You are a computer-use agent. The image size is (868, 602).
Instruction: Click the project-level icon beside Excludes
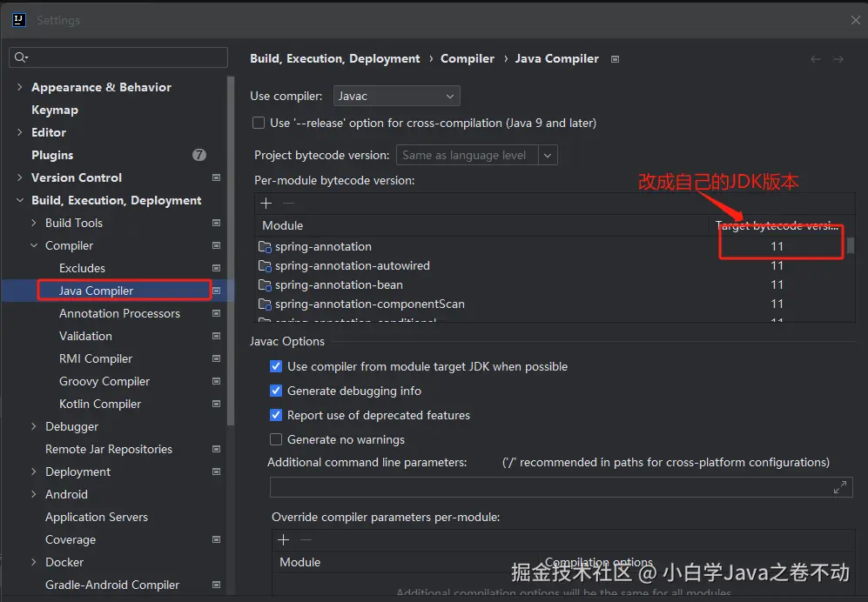217,268
